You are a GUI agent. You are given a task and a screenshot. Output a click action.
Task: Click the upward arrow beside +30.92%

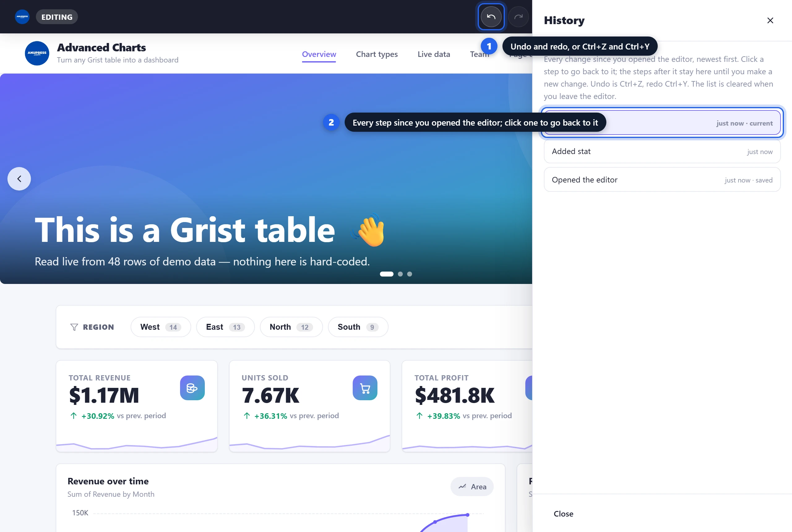click(x=74, y=416)
